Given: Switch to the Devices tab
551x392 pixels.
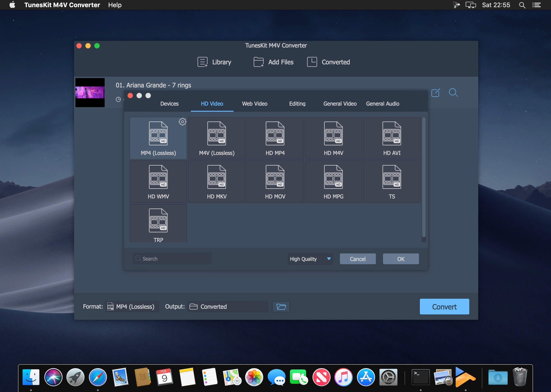Looking at the screenshot, I should [x=169, y=104].
